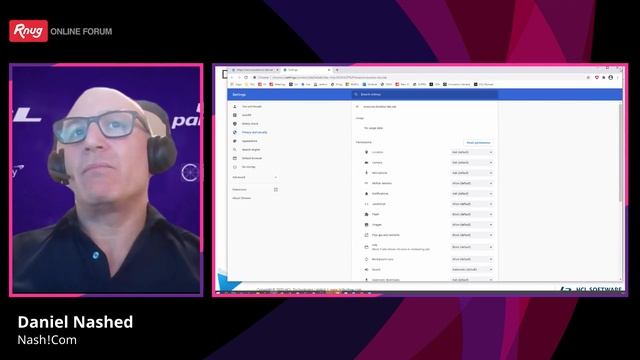Open the Notifications permission dropdown

pos(472,193)
